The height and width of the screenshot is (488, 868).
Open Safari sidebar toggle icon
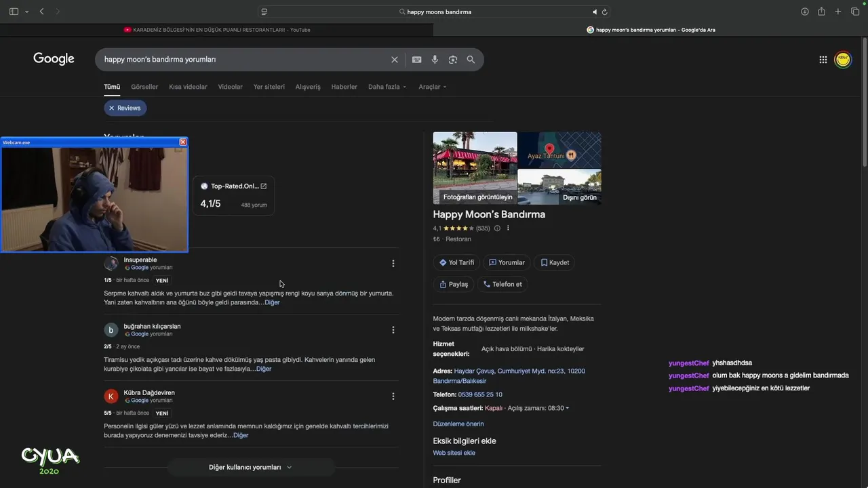(x=14, y=12)
